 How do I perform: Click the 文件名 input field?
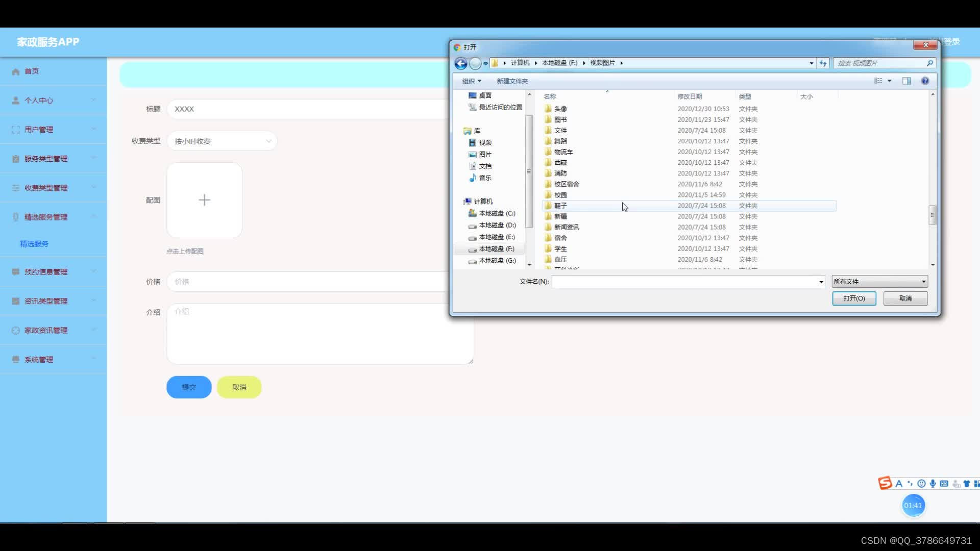[x=684, y=282]
